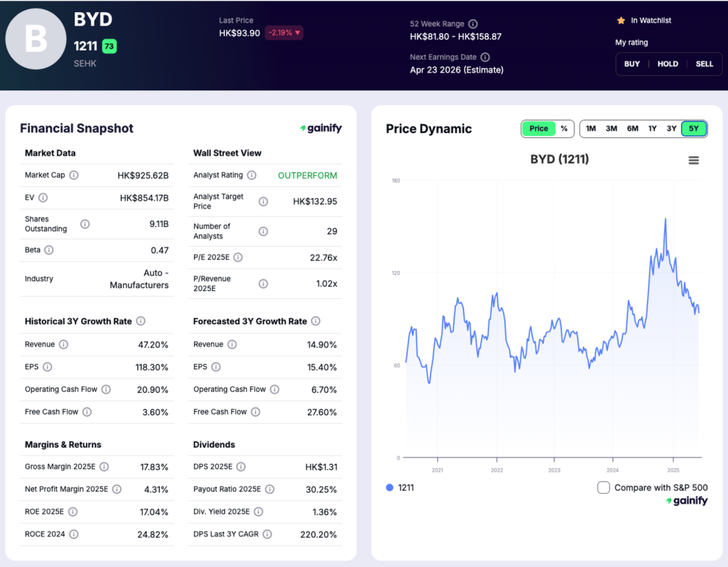Enable Compare with S&P 500
728x567 pixels.
click(604, 487)
